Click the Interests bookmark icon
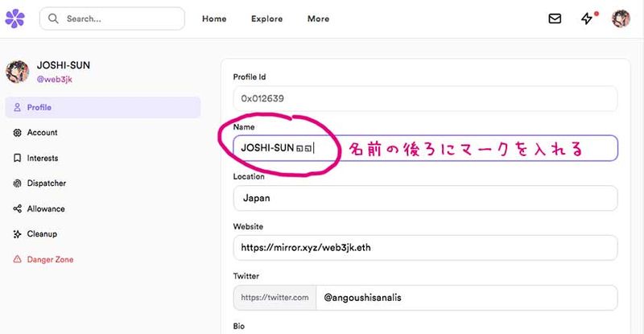Image resolution: width=644 pixels, height=334 pixels. pyautogui.click(x=18, y=159)
